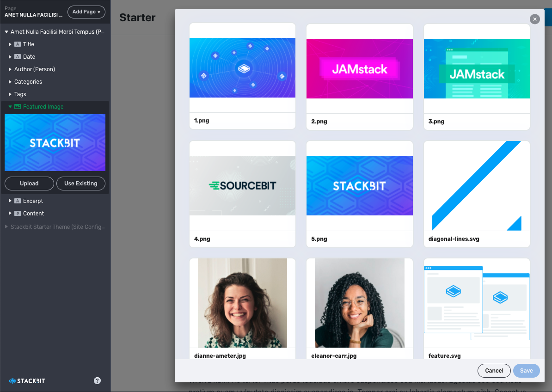Collapse the Amet Nulla Facilisi Morbi Tempus tree

pyautogui.click(x=6, y=32)
